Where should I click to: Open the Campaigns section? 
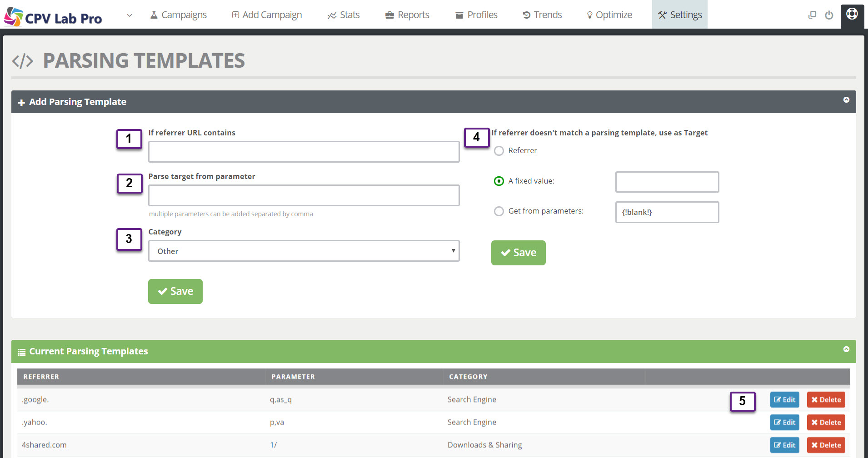[x=178, y=15]
